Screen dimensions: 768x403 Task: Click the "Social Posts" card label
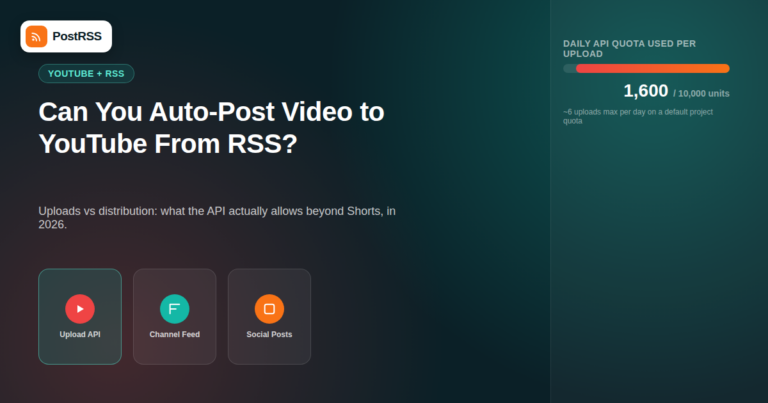[x=269, y=334]
